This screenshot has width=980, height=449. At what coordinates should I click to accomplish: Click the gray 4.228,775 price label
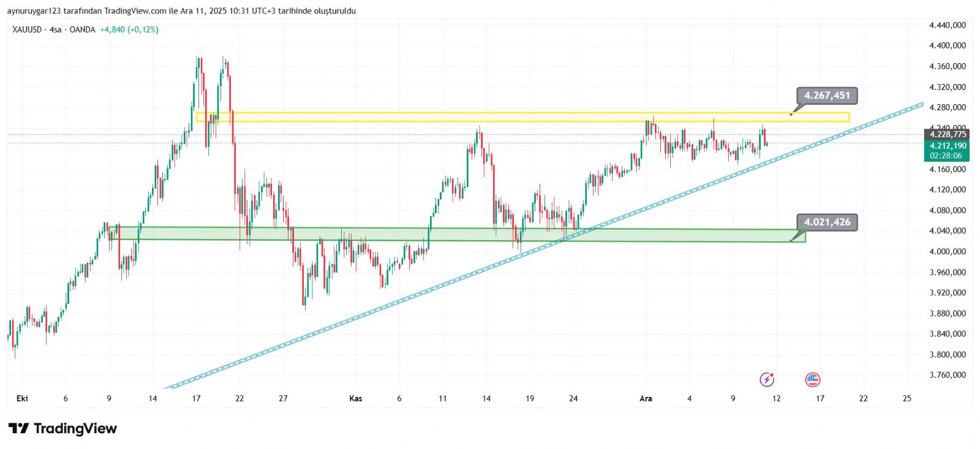point(947,134)
